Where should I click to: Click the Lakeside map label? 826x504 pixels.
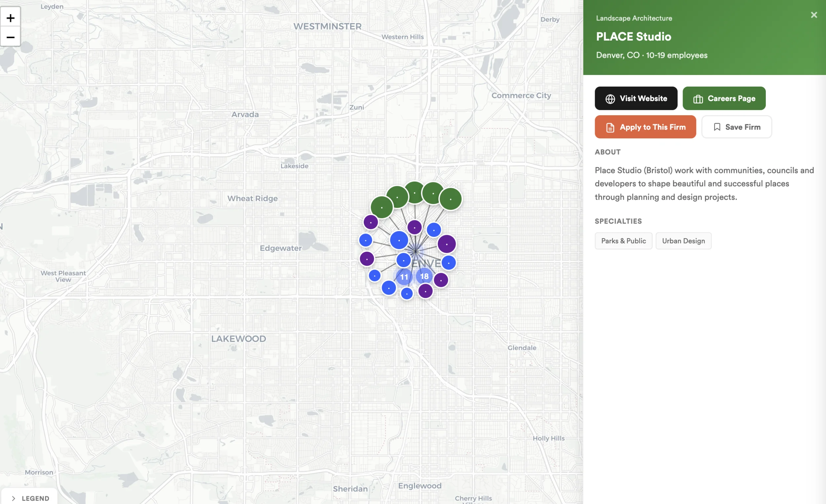pyautogui.click(x=294, y=166)
